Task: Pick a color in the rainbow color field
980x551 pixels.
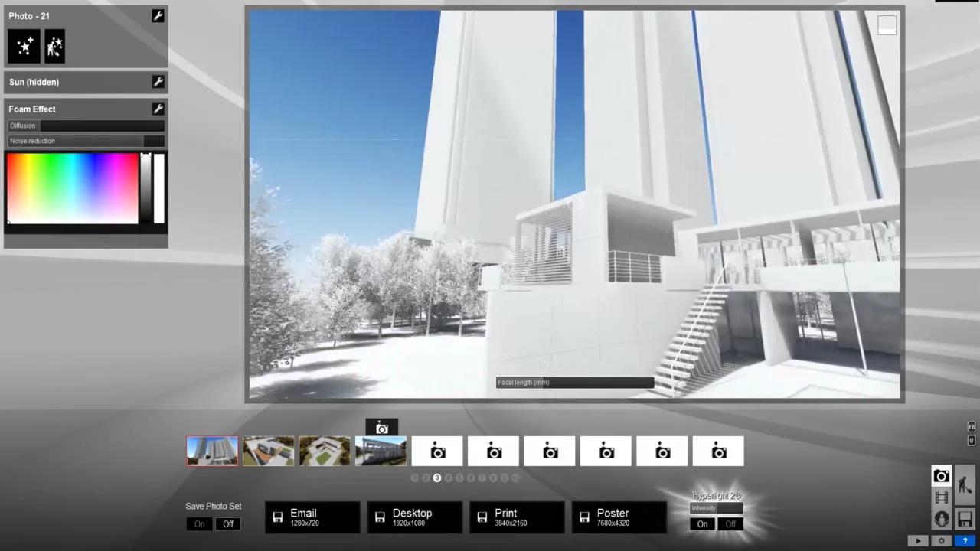Action: pos(73,188)
